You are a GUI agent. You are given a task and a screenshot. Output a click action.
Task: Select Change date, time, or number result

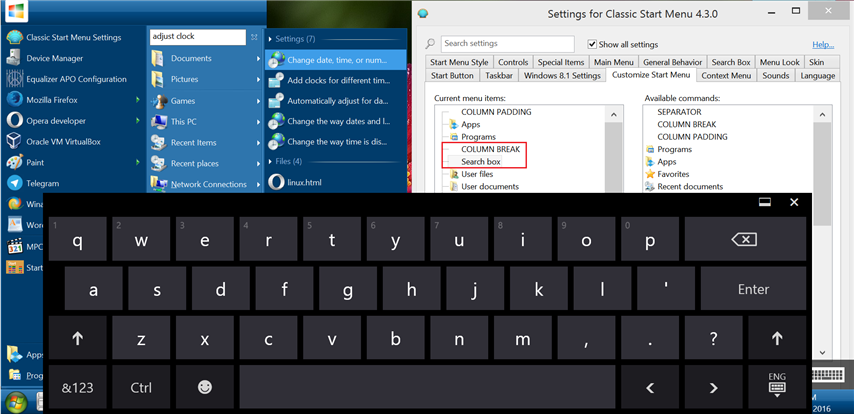point(336,59)
